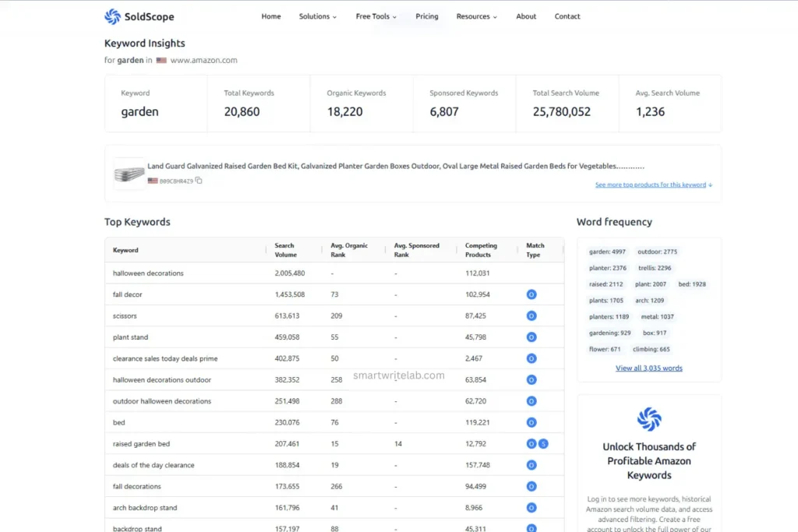The image size is (798, 532).
Task: Click the organic match badge for scissors
Action: point(531,315)
